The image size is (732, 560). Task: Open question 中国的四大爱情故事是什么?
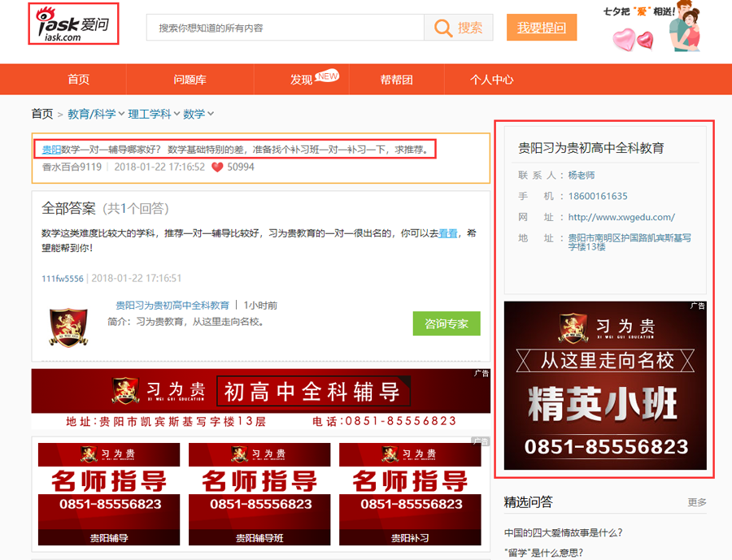coord(563,532)
